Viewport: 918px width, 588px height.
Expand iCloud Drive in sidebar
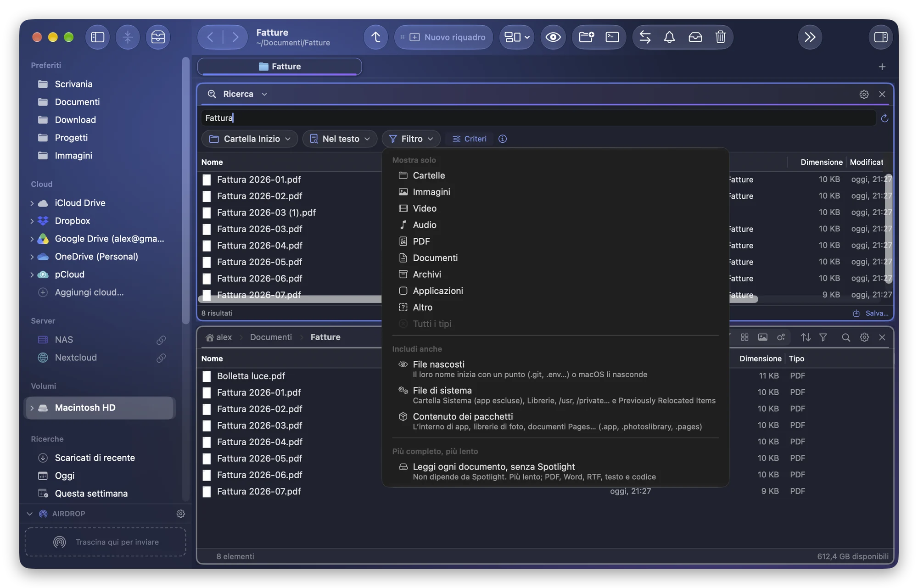tap(32, 203)
